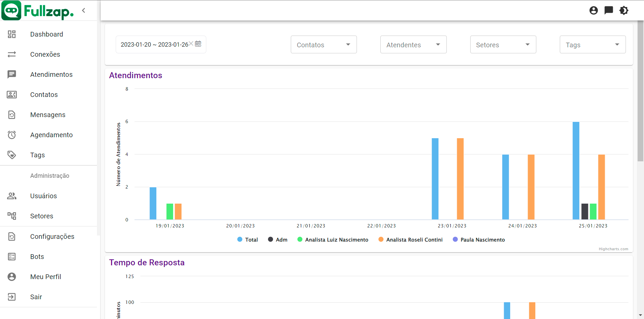Click the blue Total bar for 25/01/2023
The width and height of the screenshot is (644, 319).
(576, 171)
